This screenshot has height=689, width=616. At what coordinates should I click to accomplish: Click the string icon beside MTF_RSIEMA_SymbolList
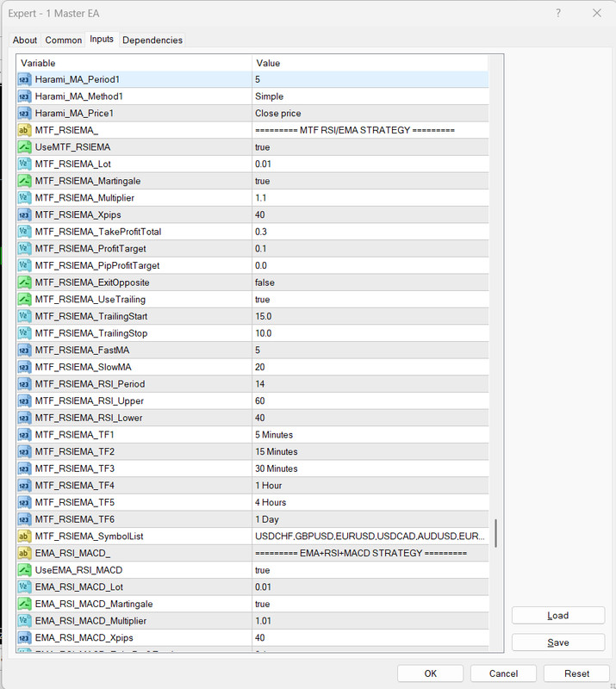[24, 536]
